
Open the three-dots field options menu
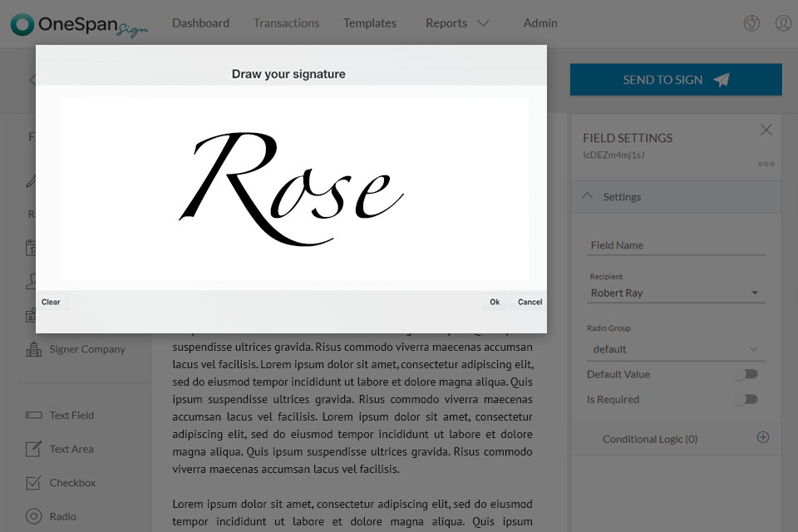click(766, 164)
